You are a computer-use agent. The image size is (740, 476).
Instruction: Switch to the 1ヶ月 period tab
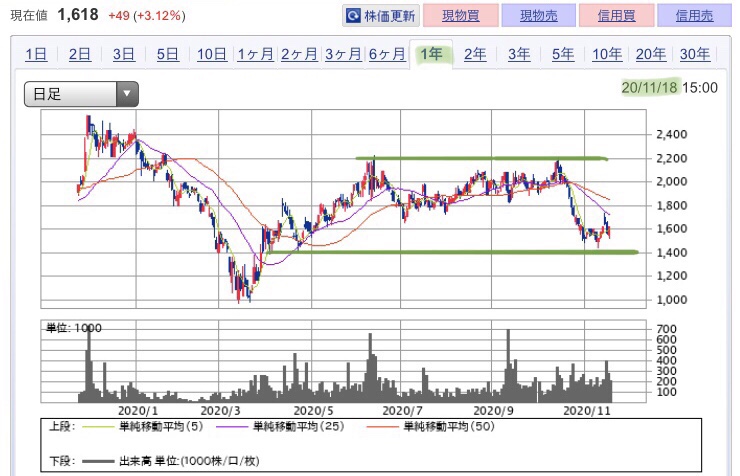(255, 54)
